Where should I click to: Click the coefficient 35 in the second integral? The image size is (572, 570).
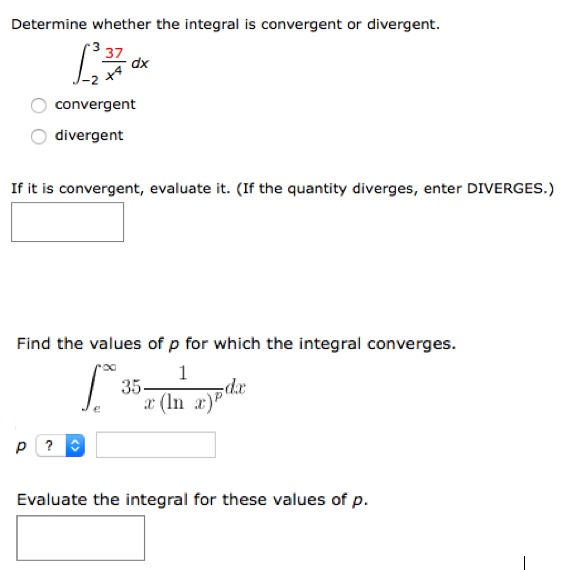click(x=131, y=387)
